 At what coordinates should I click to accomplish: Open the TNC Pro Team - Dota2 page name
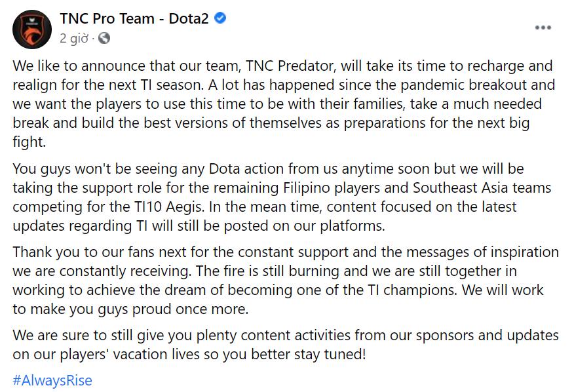(134, 19)
